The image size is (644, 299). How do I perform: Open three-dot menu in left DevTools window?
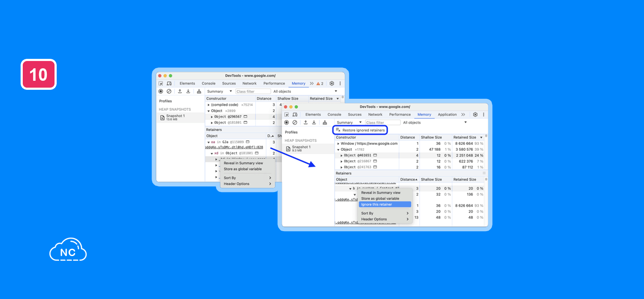[x=340, y=83]
